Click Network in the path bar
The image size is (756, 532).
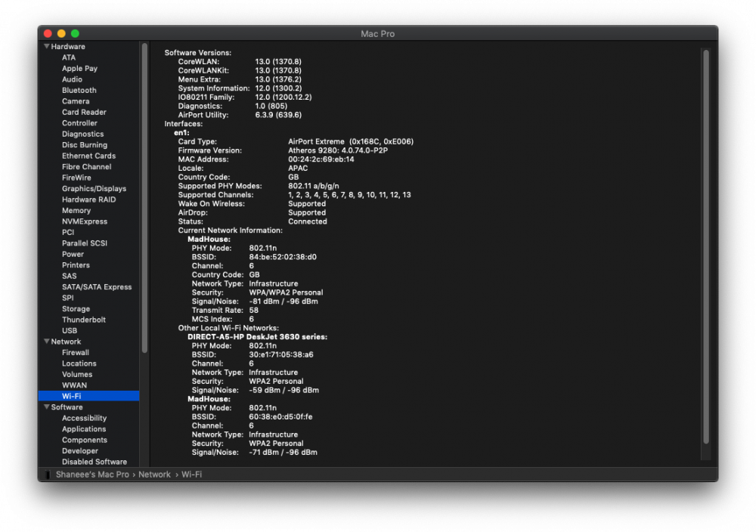154,474
